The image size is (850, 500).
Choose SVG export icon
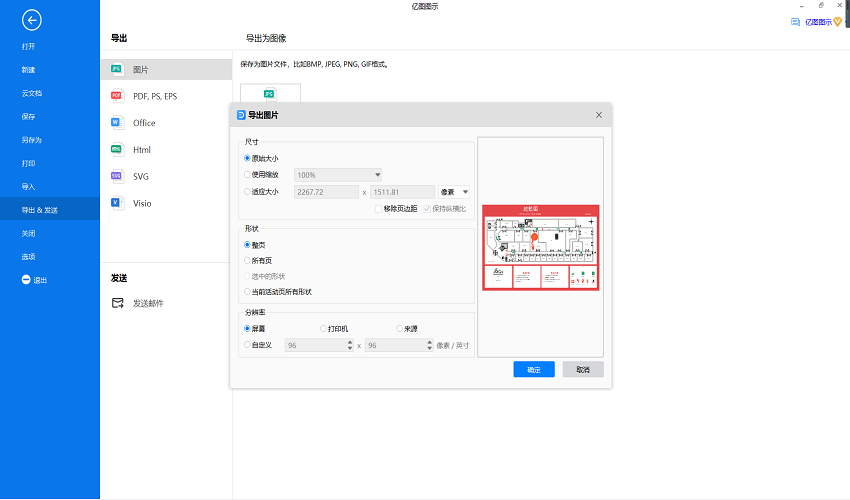(116, 176)
